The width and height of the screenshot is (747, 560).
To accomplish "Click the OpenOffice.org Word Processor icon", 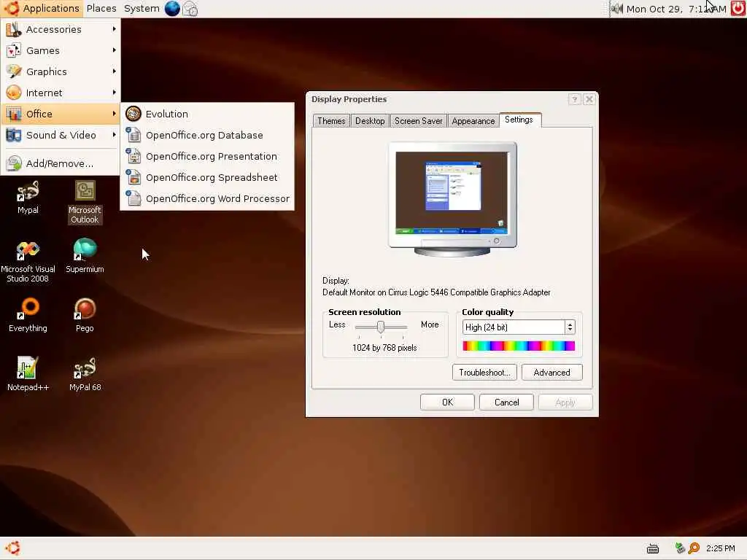I will point(133,198).
